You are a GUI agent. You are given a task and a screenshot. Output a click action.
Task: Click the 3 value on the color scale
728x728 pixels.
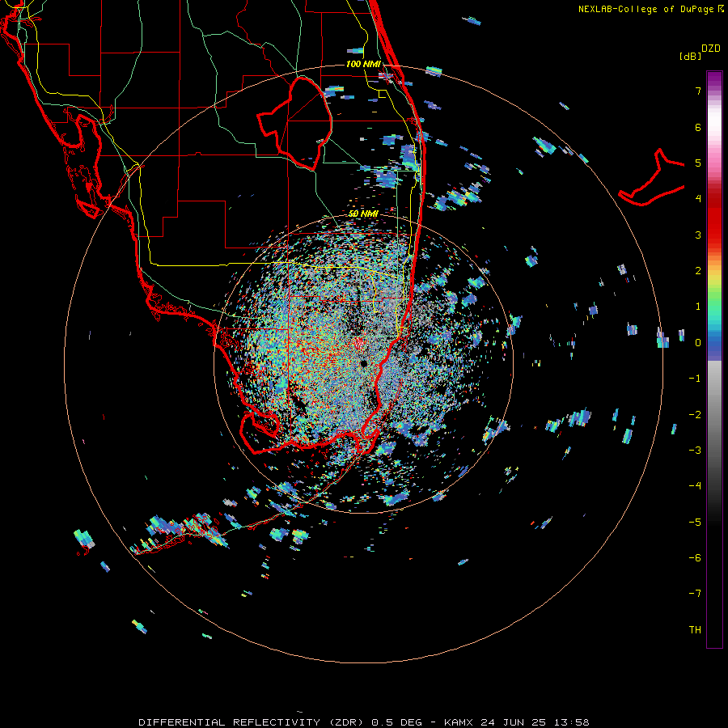[x=698, y=235]
